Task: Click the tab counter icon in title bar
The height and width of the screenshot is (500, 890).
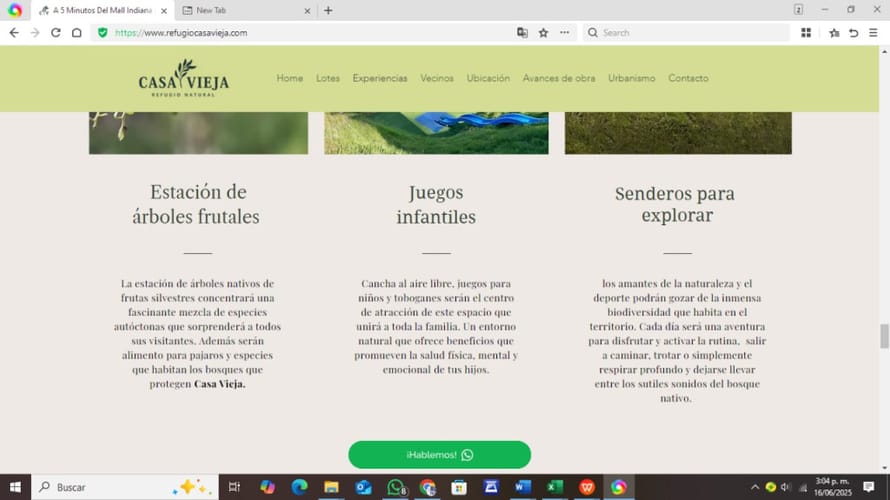Action: 798,10
